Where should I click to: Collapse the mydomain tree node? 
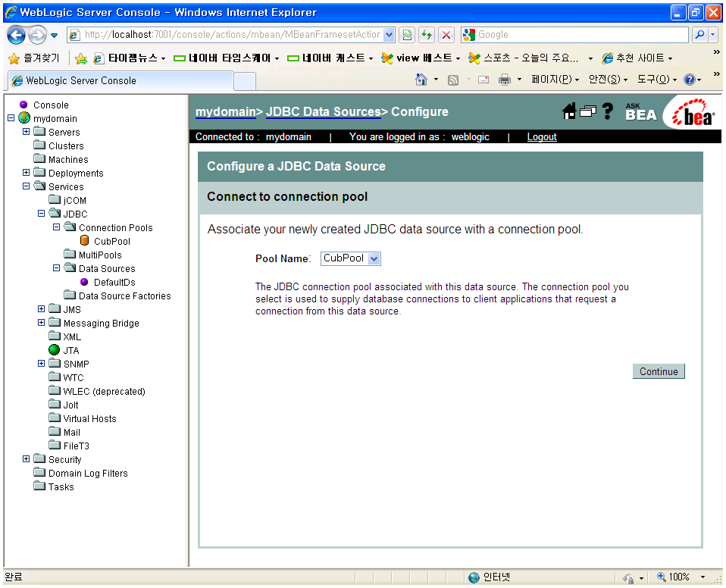coord(11,118)
